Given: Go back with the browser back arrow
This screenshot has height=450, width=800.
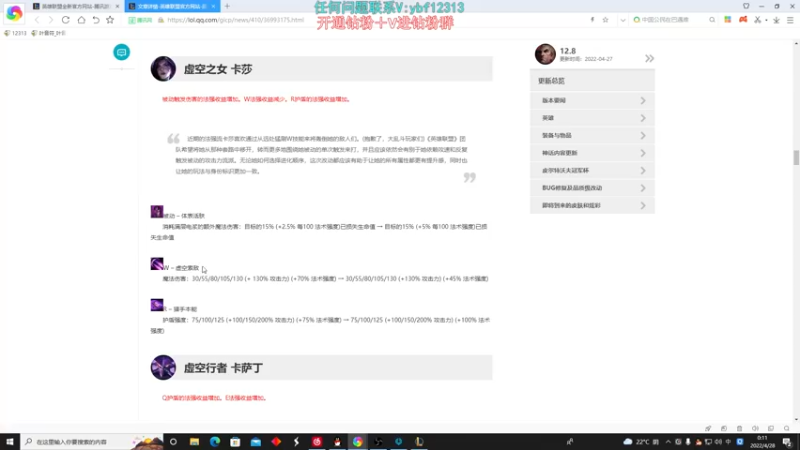Looking at the screenshot, I should (x=37, y=20).
